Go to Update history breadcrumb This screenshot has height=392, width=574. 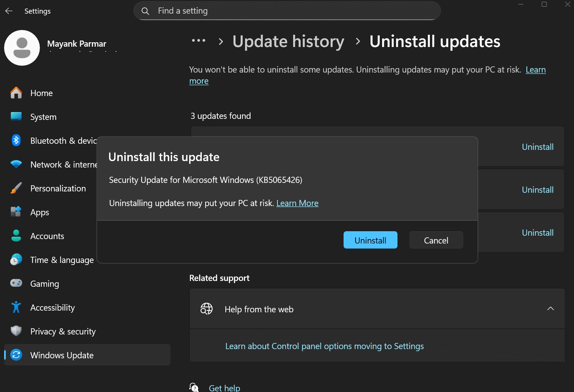point(288,42)
